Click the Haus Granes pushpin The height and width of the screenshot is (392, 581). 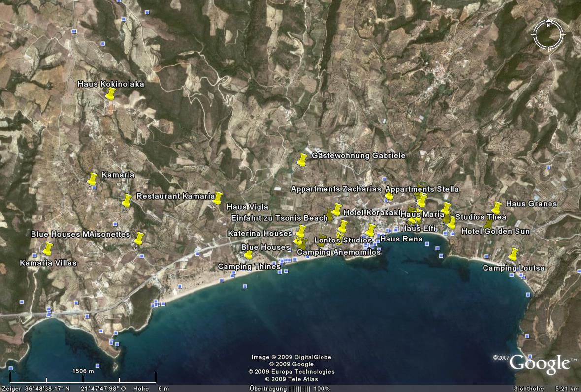pyautogui.click(x=497, y=208)
